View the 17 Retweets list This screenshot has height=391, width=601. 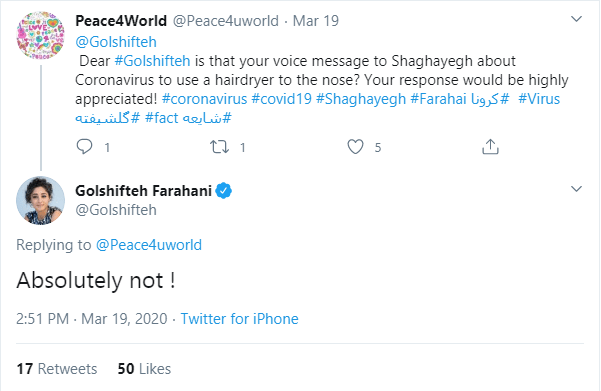57,369
